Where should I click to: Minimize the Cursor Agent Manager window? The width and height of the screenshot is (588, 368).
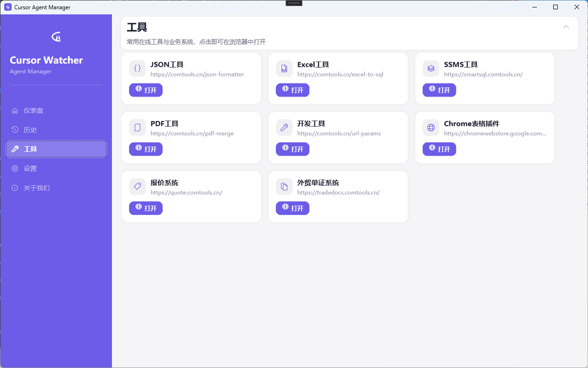(535, 7)
